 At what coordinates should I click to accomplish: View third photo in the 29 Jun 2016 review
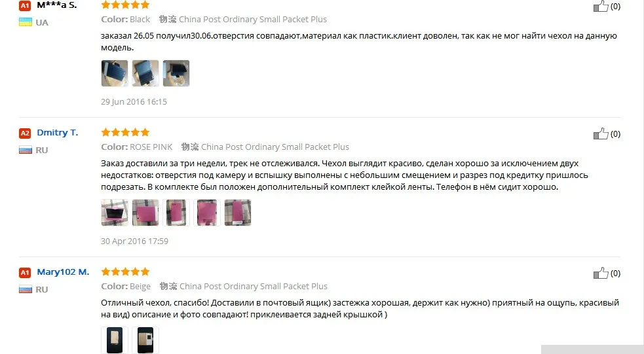[176, 73]
